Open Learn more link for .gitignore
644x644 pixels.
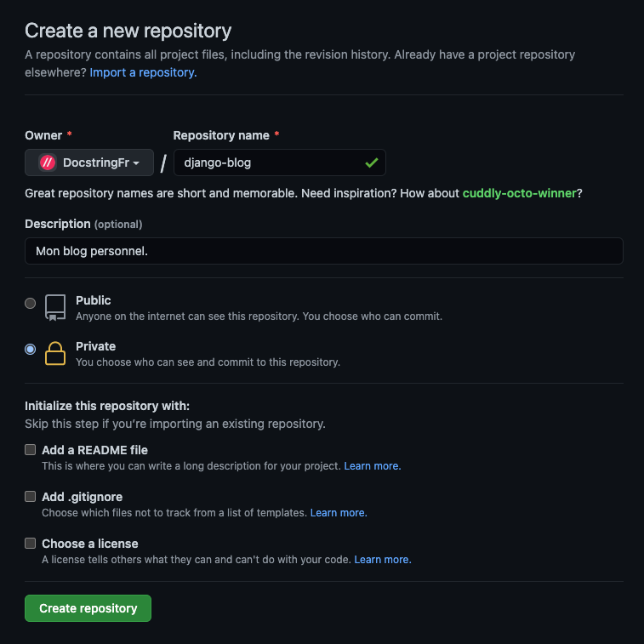(x=339, y=513)
